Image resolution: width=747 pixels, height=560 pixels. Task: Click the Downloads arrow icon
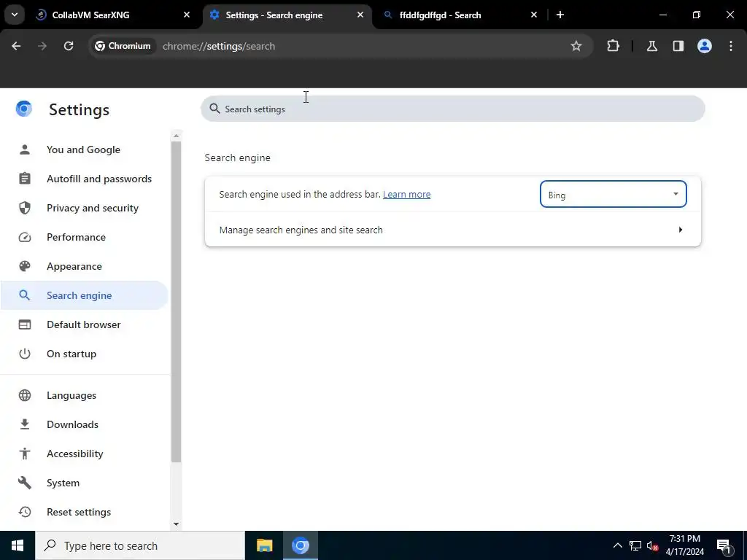click(25, 424)
